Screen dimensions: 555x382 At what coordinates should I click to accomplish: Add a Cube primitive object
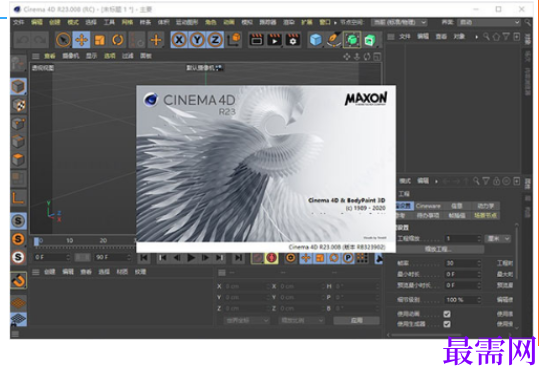tap(315, 40)
